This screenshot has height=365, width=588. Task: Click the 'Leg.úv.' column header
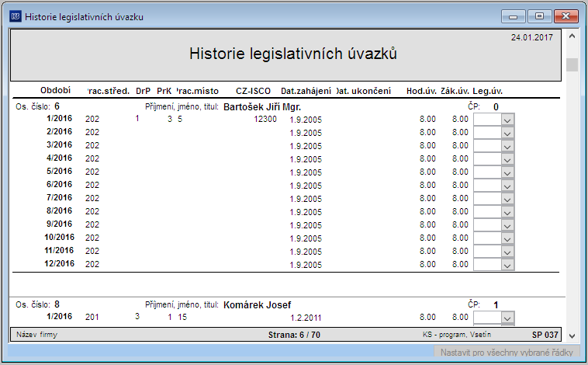(487, 92)
